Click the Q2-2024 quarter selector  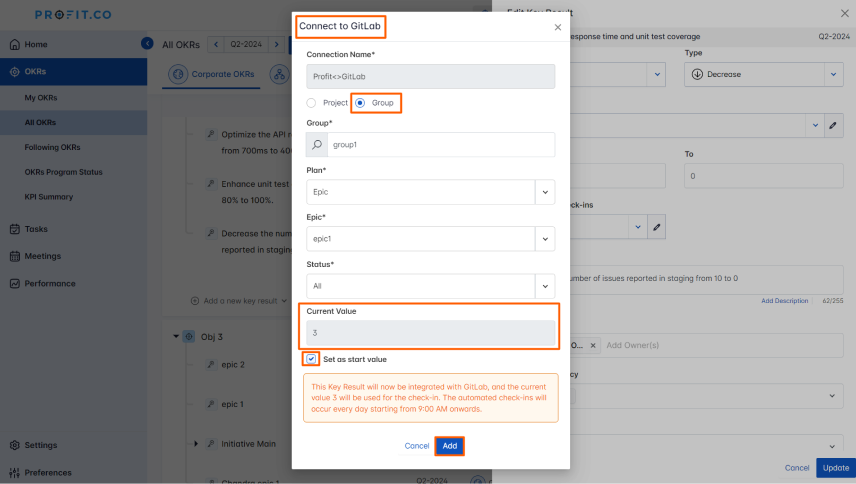(x=246, y=44)
